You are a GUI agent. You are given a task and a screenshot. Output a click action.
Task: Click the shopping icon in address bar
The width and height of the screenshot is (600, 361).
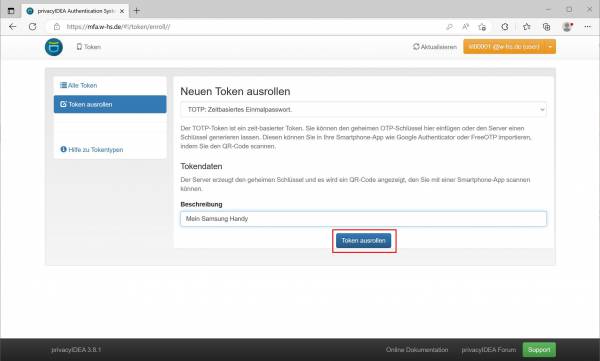[482, 27]
